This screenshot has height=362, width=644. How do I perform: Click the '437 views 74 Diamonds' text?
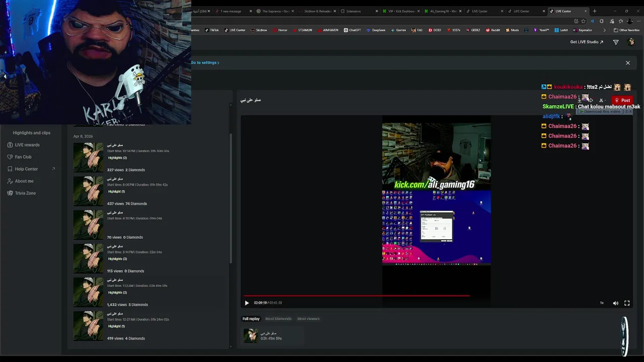(127, 204)
